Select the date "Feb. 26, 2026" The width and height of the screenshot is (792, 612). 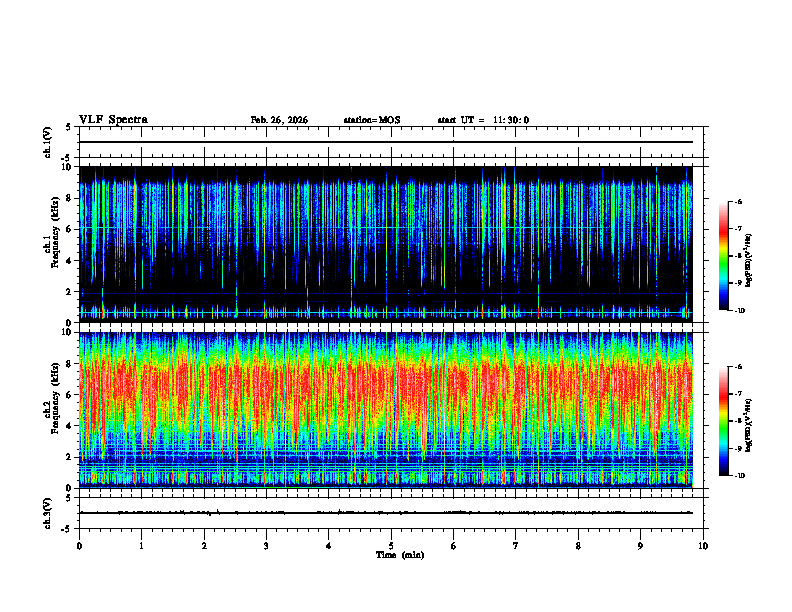click(x=279, y=120)
